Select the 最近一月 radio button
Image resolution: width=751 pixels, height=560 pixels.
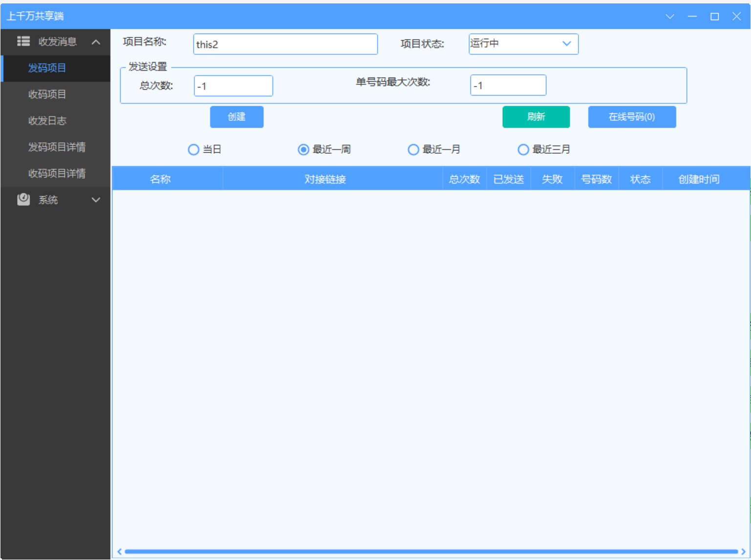[413, 149]
